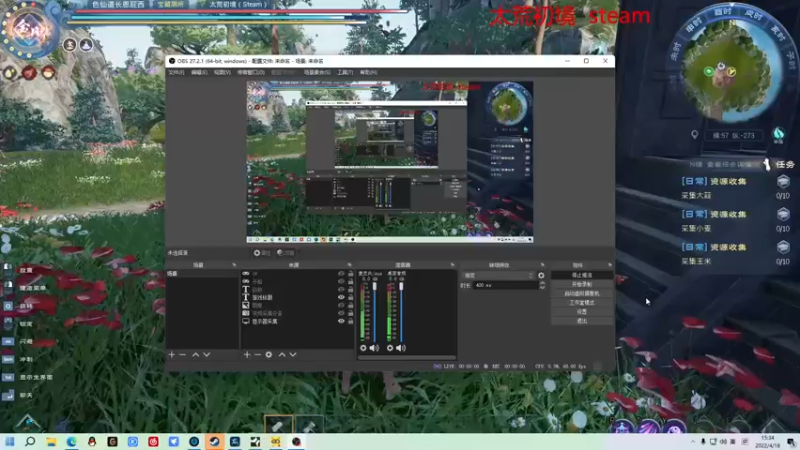Open the OBS icon on the taskbar
The width and height of the screenshot is (800, 450).
click(296, 441)
